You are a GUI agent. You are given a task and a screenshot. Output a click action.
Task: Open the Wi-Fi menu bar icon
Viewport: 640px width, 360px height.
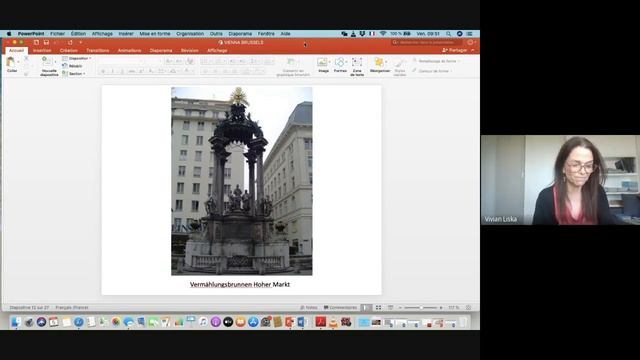point(382,34)
